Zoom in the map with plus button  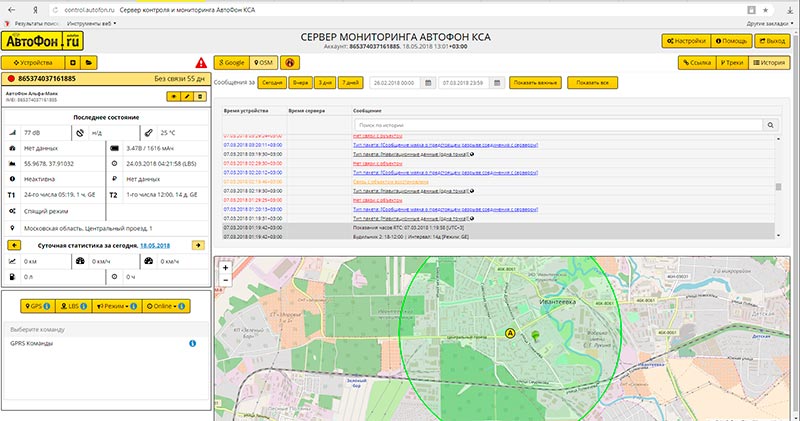click(226, 267)
